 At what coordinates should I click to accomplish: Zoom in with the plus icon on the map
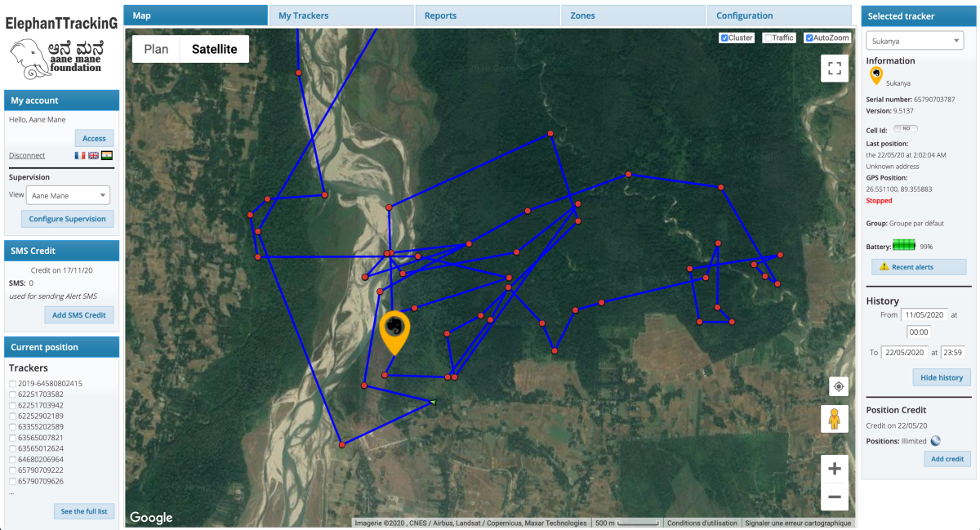[834, 468]
